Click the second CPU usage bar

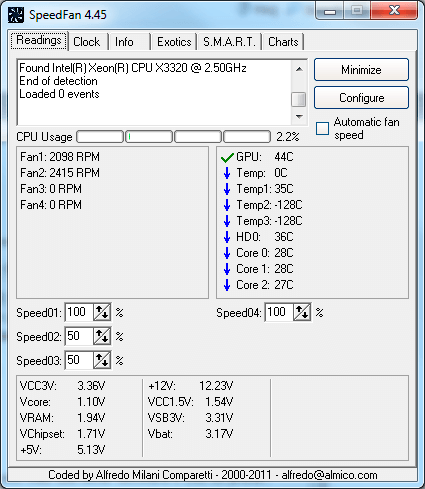pos(149,137)
